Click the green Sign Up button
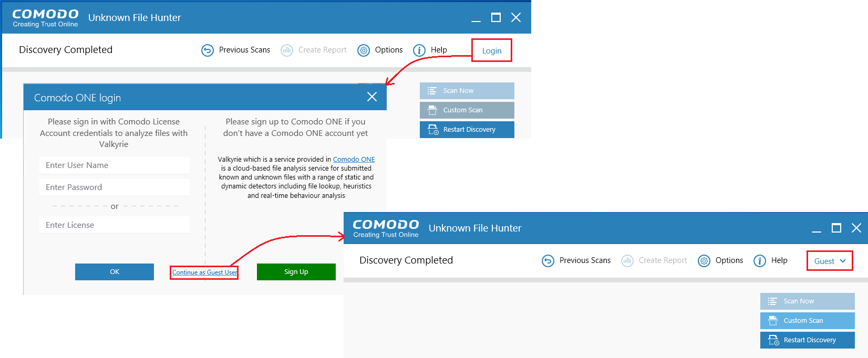This screenshot has height=358, width=868. (x=296, y=272)
